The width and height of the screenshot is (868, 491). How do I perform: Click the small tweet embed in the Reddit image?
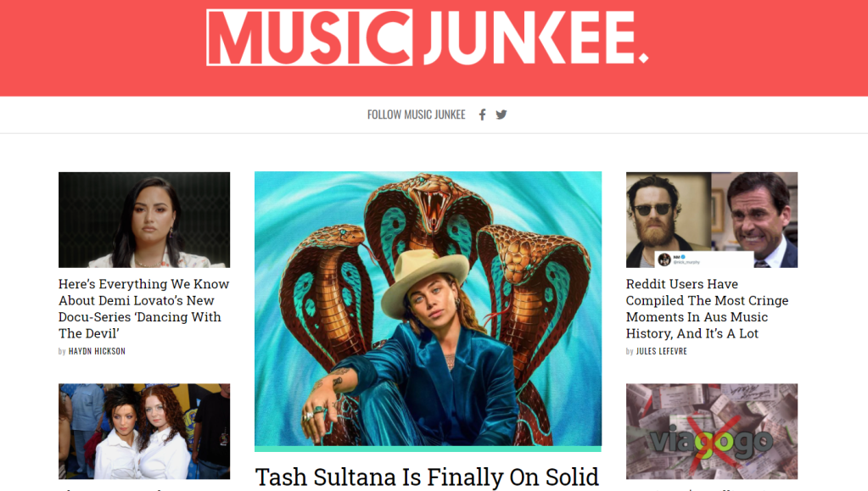coord(704,259)
